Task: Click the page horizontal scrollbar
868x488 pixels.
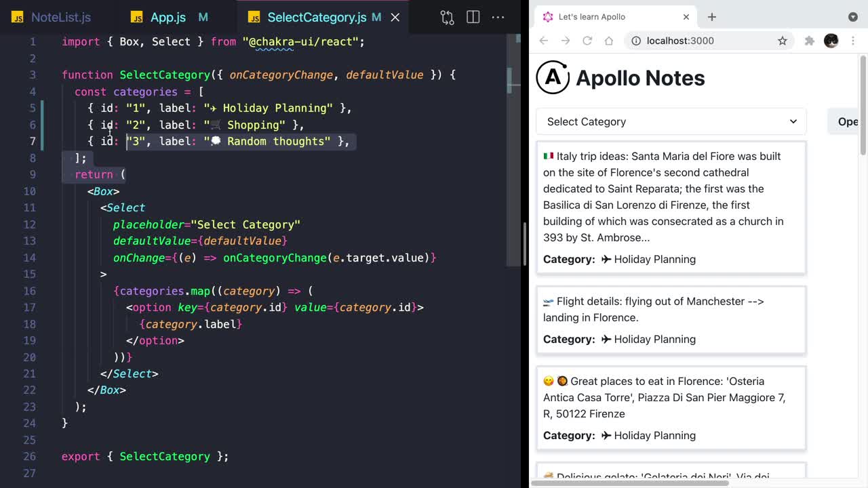Action: pyautogui.click(x=631, y=483)
